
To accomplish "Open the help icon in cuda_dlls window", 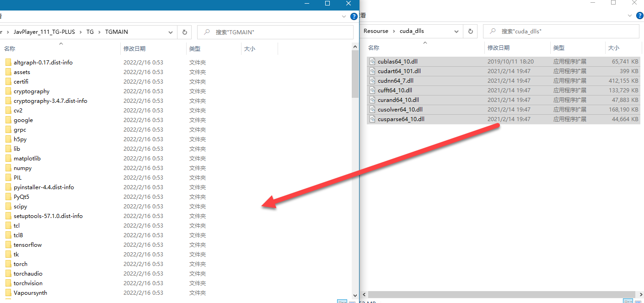I will [640, 16].
